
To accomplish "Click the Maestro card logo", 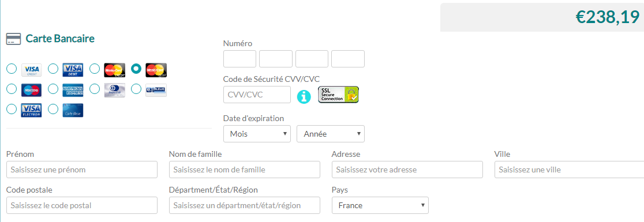I will 32,90.
